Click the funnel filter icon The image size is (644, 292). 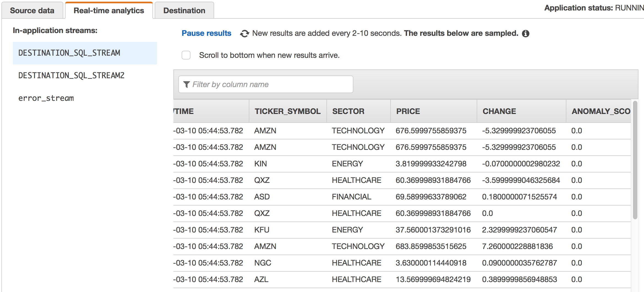tap(186, 85)
